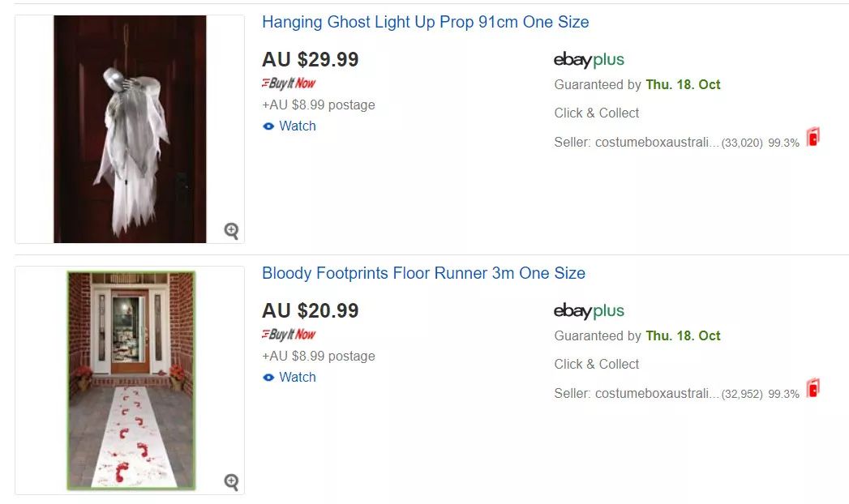The width and height of the screenshot is (849, 504).
Task: Click the red seller badge on Hanging Ghost listing
Action: [x=813, y=137]
